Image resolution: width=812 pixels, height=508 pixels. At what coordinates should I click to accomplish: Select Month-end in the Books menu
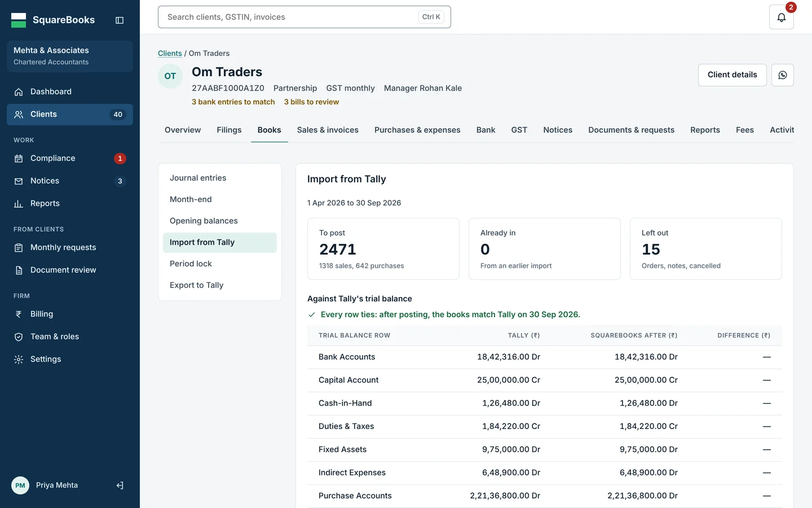(x=220, y=199)
